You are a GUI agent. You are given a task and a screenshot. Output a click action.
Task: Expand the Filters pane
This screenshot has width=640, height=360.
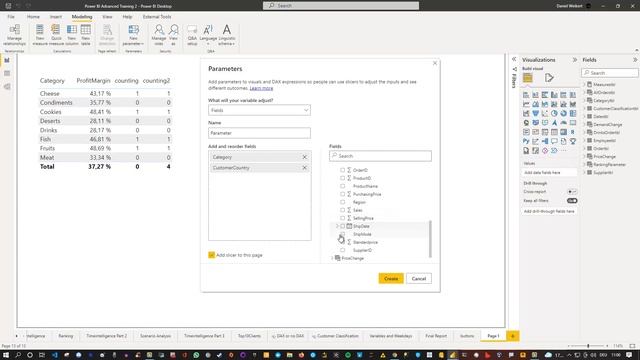point(514,60)
